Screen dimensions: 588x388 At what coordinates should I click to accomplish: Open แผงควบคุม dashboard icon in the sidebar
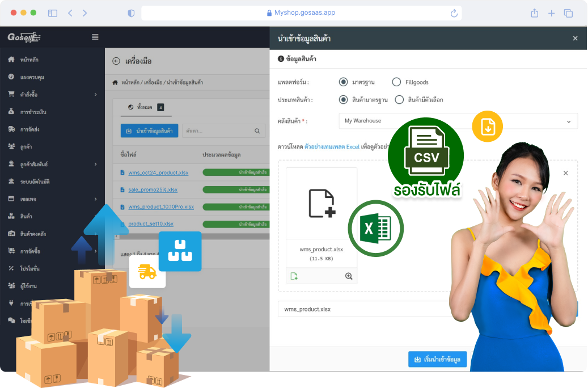tap(11, 77)
